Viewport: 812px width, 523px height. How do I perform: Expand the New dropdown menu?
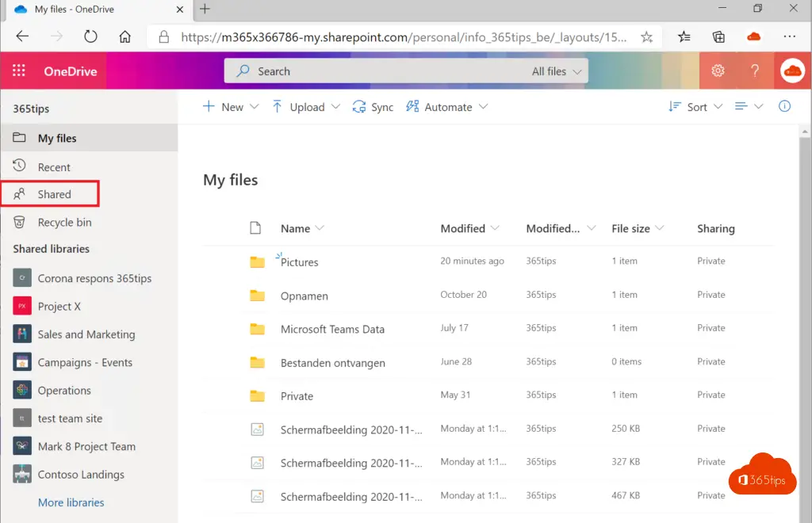coord(254,106)
